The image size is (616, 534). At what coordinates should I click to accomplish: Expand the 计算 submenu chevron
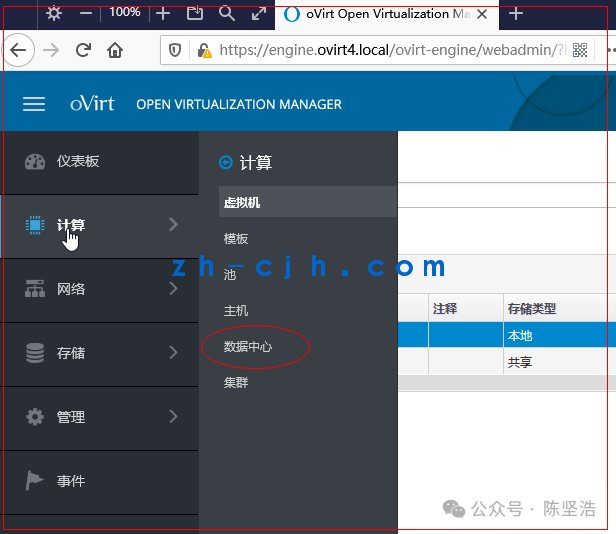point(173,224)
